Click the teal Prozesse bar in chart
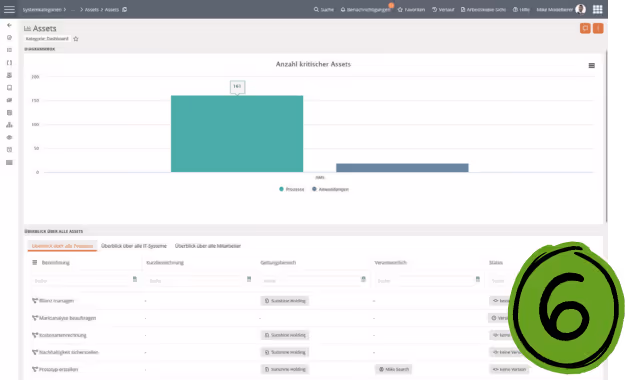Viewport: 640px width, 380px height. (x=237, y=133)
